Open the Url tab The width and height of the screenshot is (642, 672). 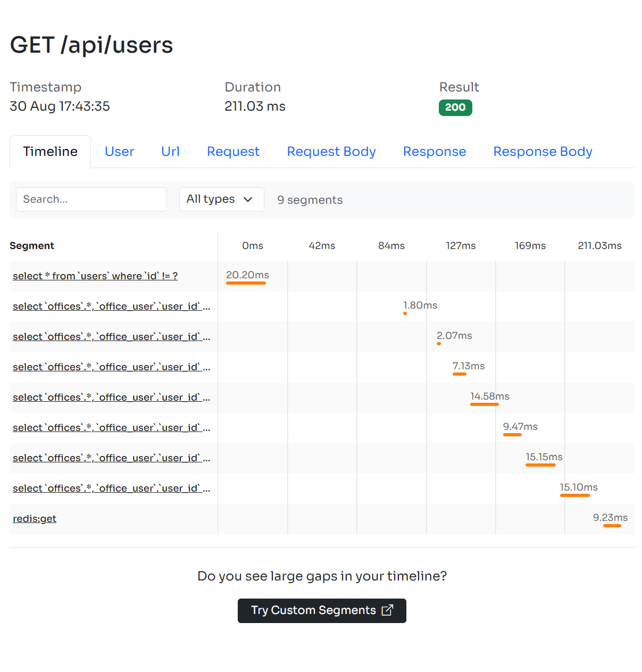(170, 152)
